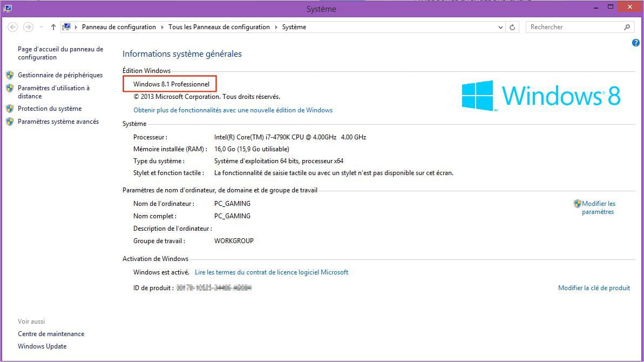The width and height of the screenshot is (644, 362).
Task: Click the shield icon beside Paramètres d'utilisation à distance
Action: click(10, 88)
